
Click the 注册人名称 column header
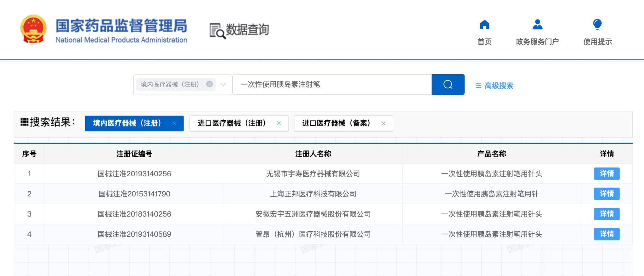(313, 154)
